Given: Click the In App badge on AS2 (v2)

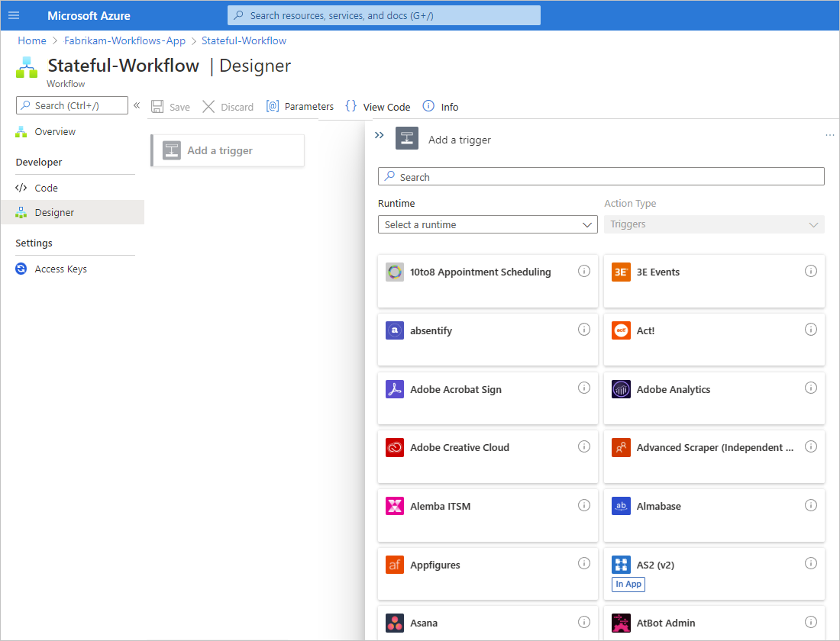Looking at the screenshot, I should click(628, 584).
